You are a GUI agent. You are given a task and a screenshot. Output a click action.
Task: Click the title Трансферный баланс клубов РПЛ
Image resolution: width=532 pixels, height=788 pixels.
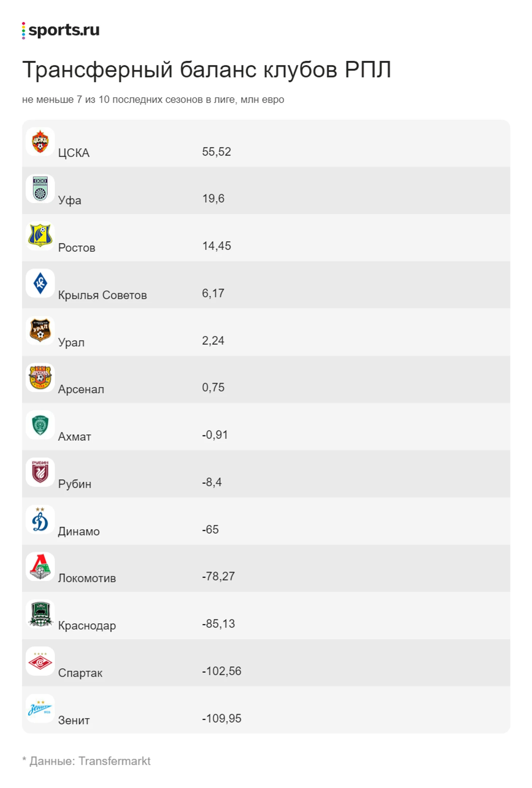click(x=207, y=69)
